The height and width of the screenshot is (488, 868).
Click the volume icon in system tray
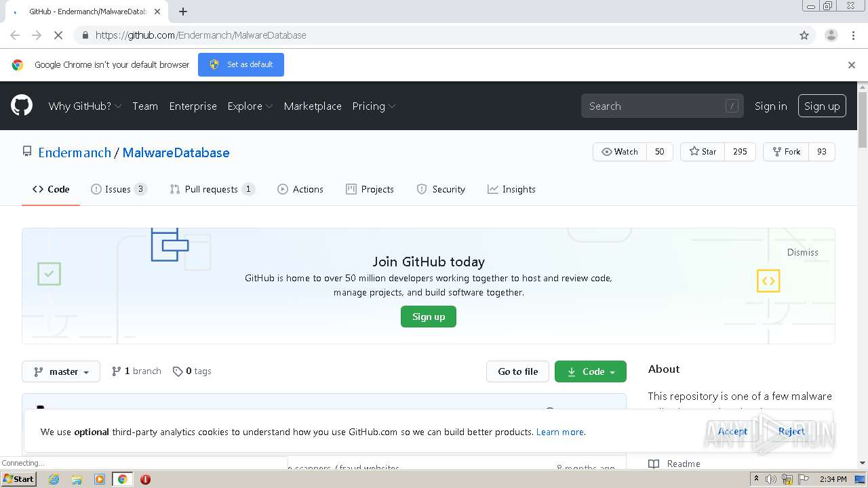[x=770, y=479]
